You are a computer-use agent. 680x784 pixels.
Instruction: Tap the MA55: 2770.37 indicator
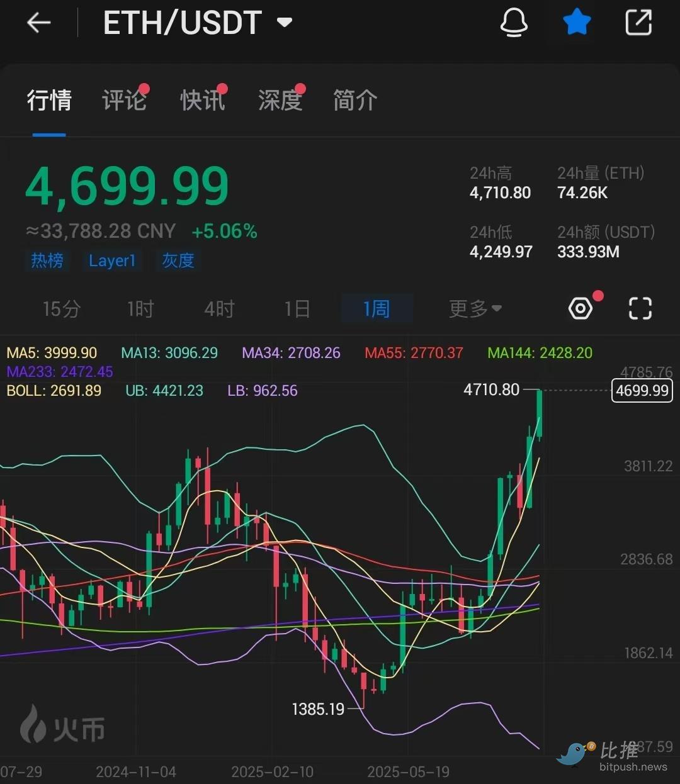point(414,353)
